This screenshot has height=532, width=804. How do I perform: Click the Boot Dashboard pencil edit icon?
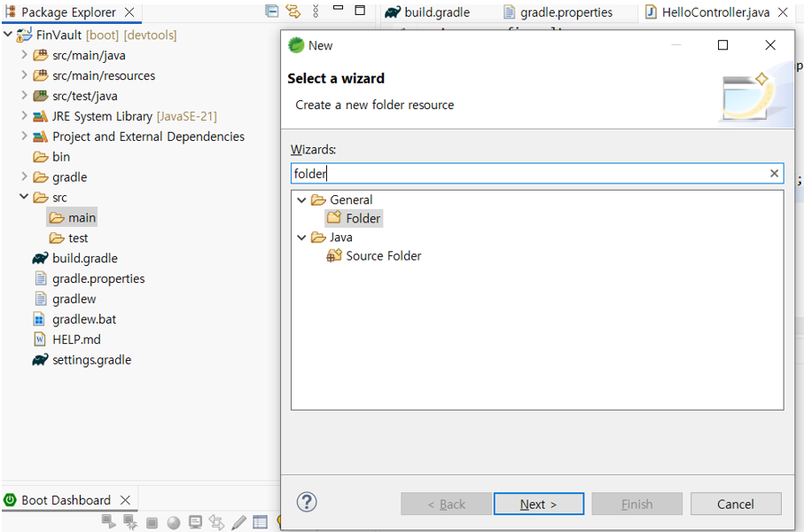[x=238, y=522]
